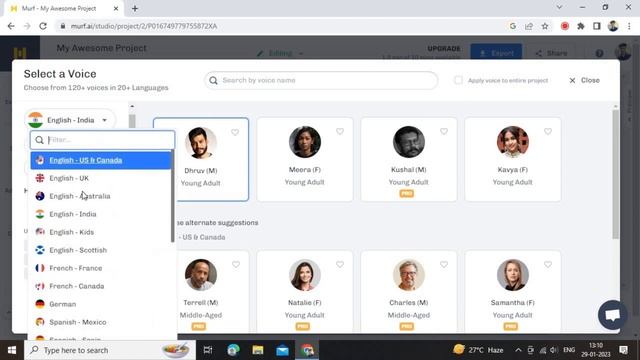This screenshot has width=640, height=360.
Task: Open the Mail app on the taskbar
Action: tap(282, 350)
